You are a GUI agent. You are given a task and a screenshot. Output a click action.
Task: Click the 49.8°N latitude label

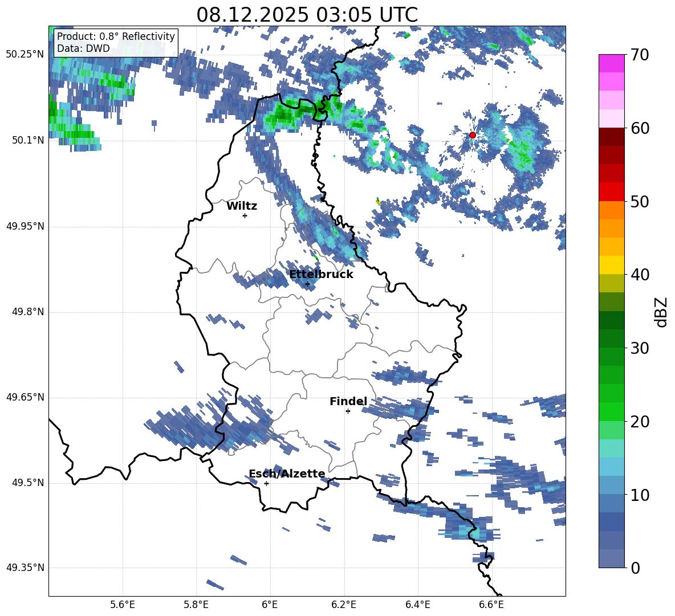(28, 312)
